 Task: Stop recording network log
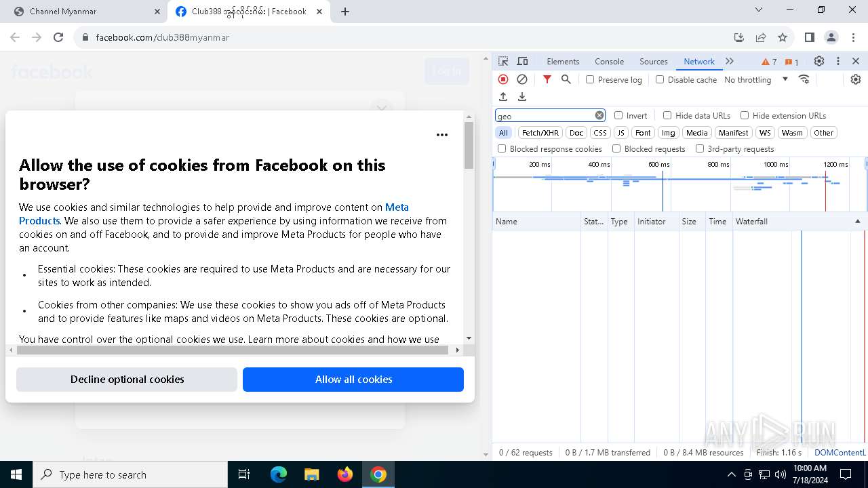pyautogui.click(x=503, y=79)
